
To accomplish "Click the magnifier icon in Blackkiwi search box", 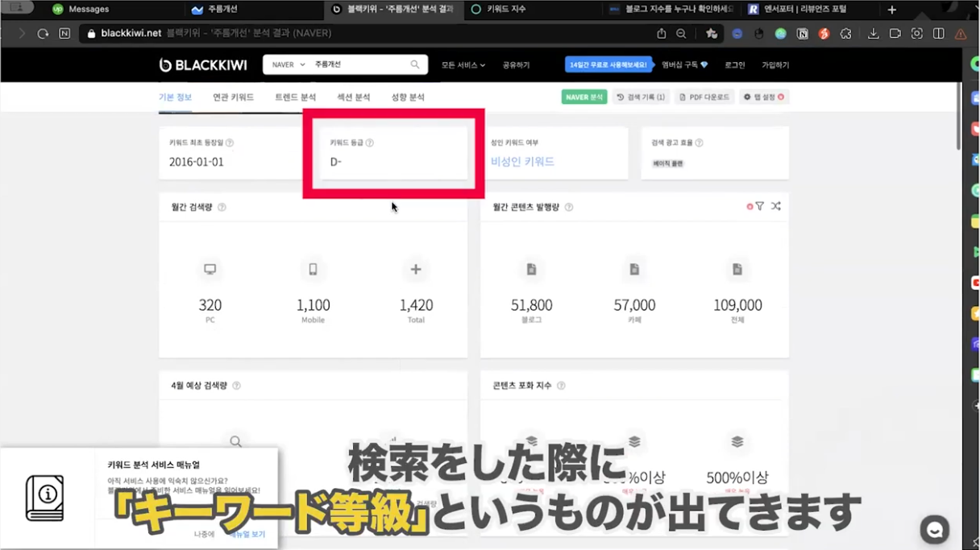I will tap(415, 64).
